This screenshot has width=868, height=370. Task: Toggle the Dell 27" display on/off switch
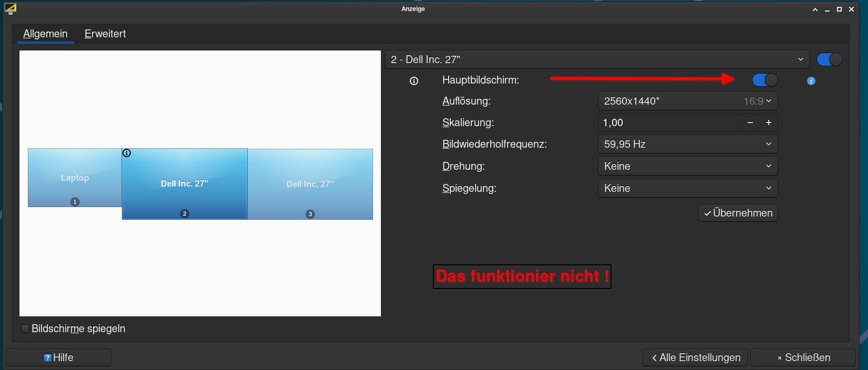(x=830, y=59)
